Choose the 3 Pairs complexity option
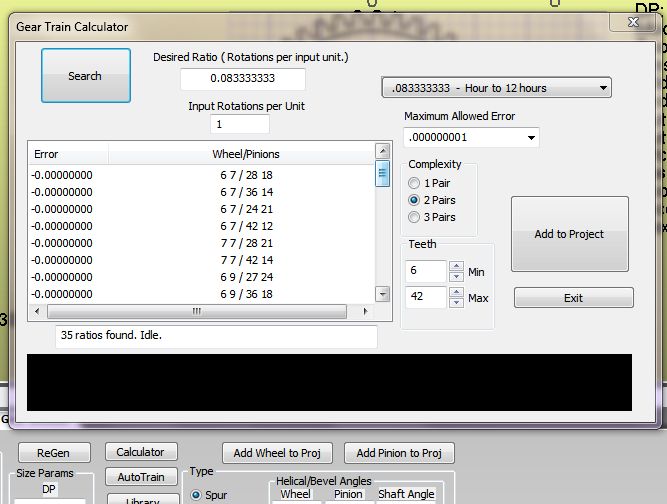 pos(414,217)
